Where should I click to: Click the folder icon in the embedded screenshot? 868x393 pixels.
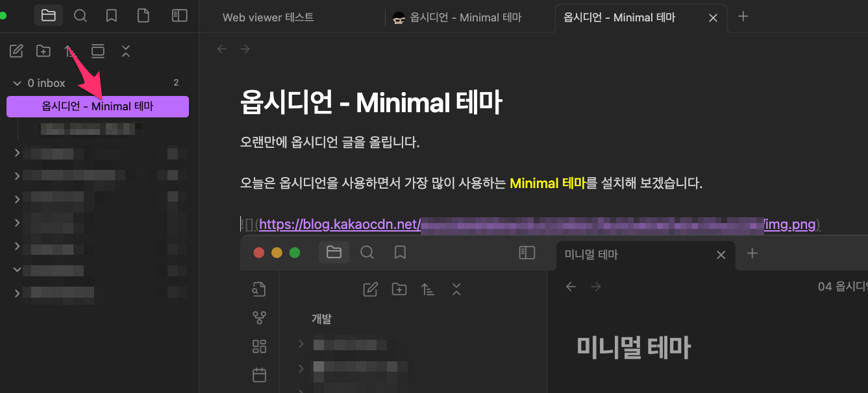click(x=334, y=252)
